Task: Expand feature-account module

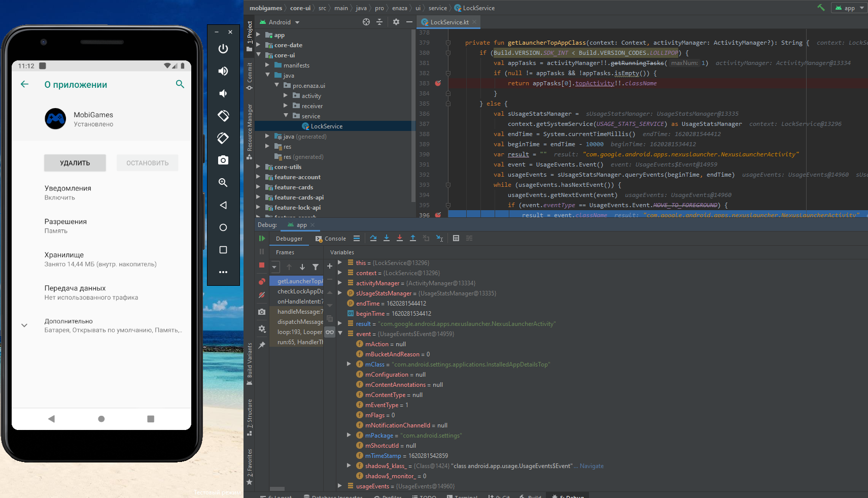Action: (x=258, y=177)
